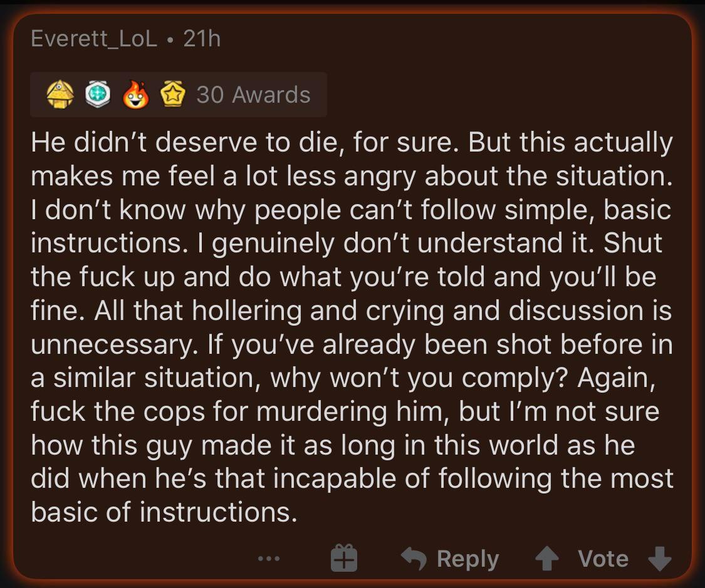Give an award using the gift icon

coord(344,558)
